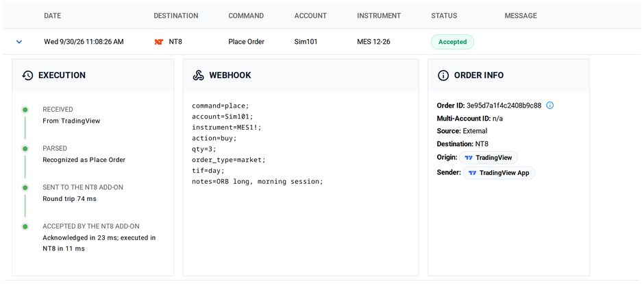Viewport: 644px width, 284px height.
Task: Click the TradingView App Sender badge
Action: pyautogui.click(x=499, y=173)
